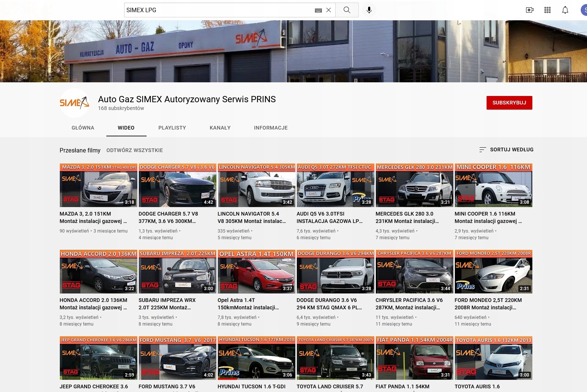Click the search magnifier button

pos(347,10)
